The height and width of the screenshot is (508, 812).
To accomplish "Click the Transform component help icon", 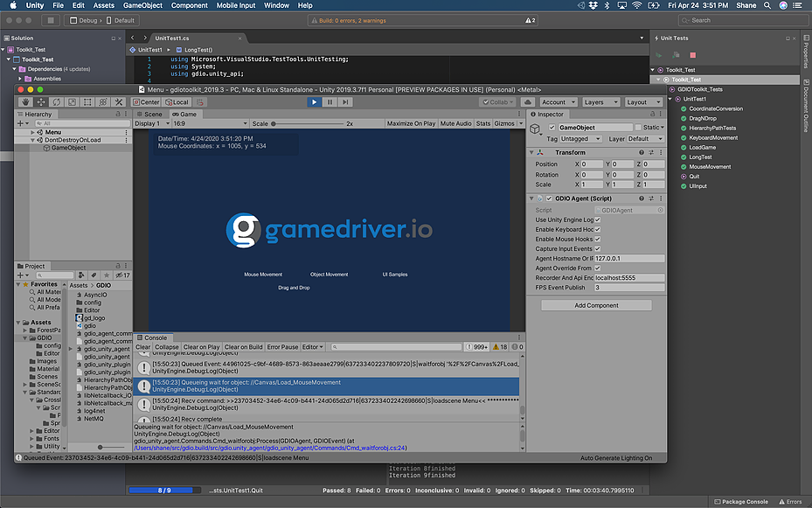I will pyautogui.click(x=643, y=153).
